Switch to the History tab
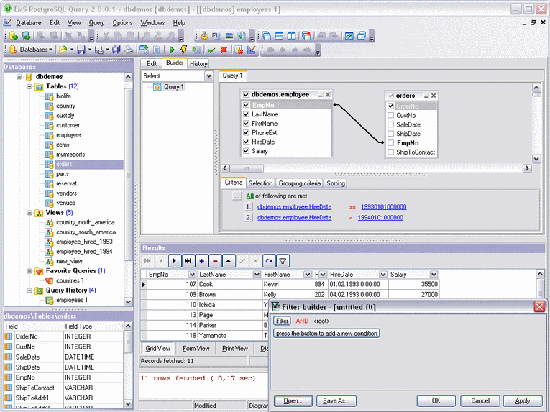 tap(199, 63)
